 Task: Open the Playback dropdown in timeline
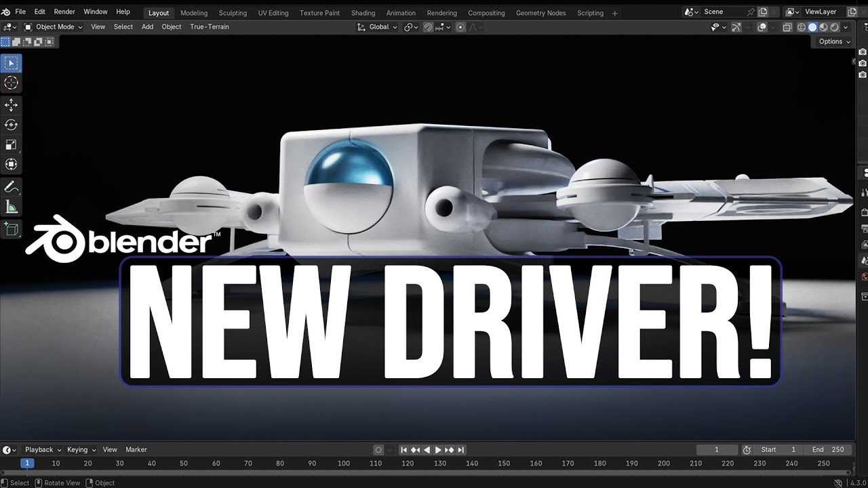click(x=43, y=449)
